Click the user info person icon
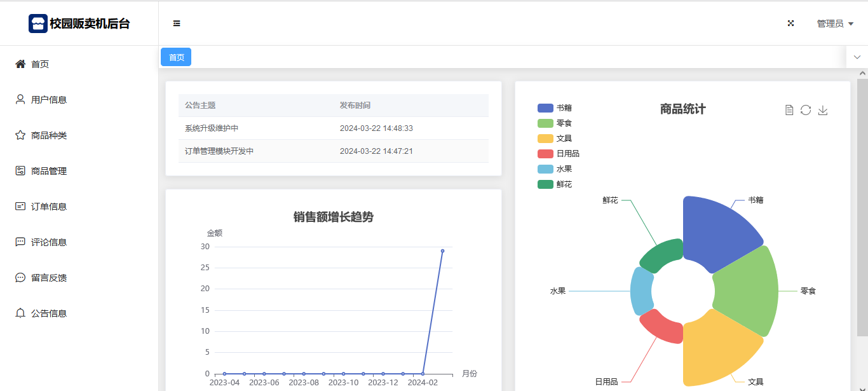 click(20, 100)
